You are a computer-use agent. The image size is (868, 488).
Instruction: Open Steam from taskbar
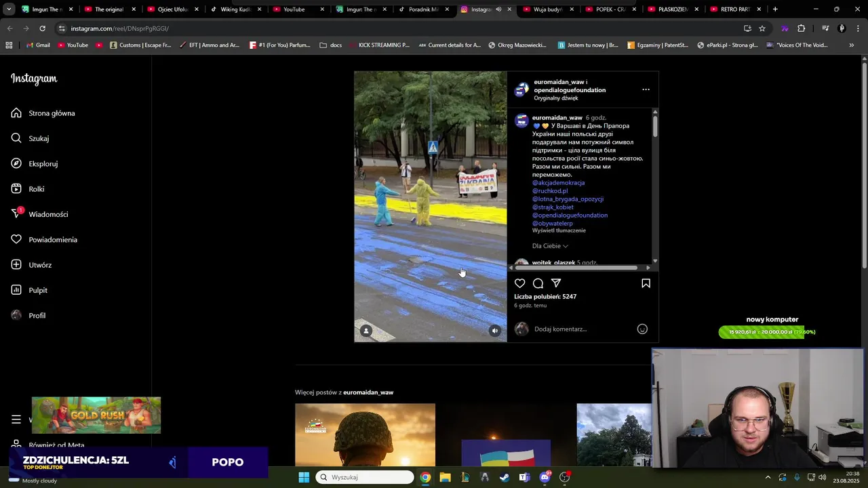(x=505, y=477)
